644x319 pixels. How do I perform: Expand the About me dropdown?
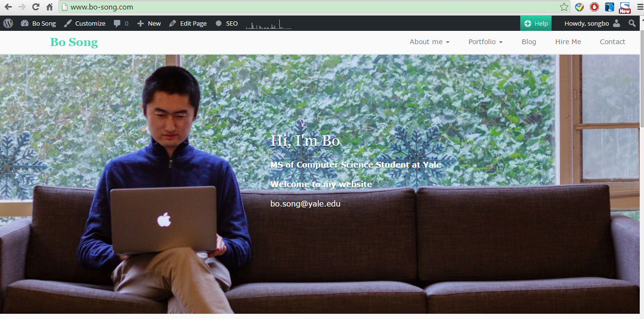(430, 42)
